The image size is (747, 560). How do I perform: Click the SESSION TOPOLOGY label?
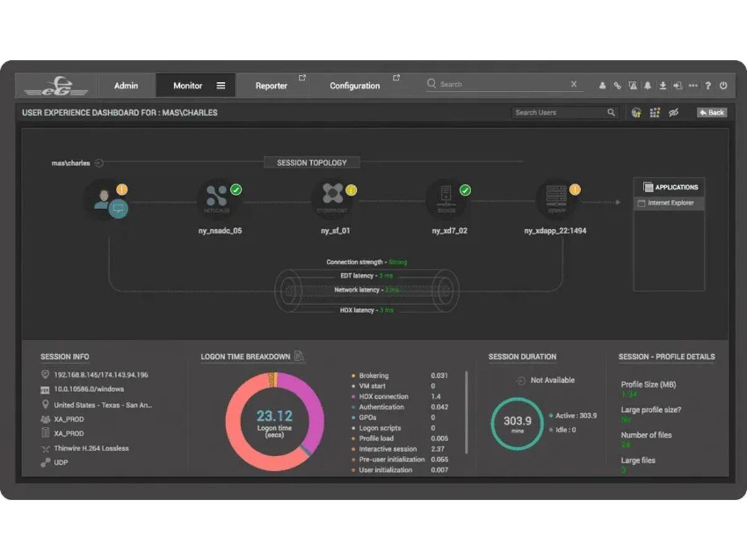coord(312,162)
